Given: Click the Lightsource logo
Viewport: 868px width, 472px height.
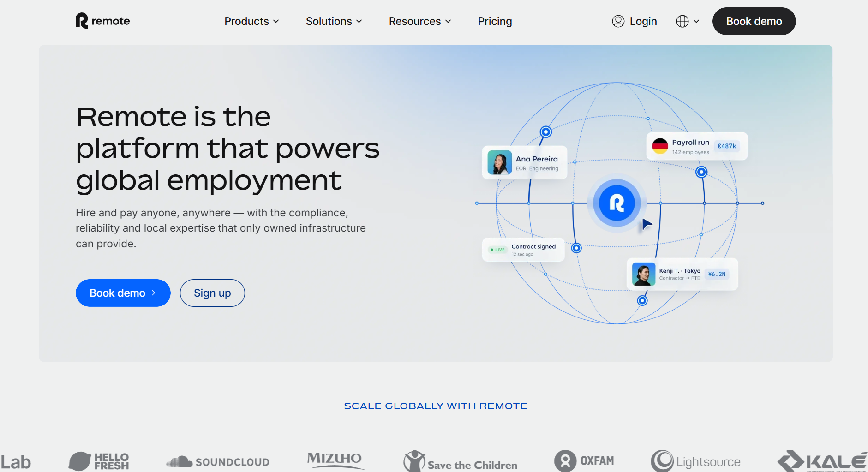Looking at the screenshot, I should [x=695, y=461].
